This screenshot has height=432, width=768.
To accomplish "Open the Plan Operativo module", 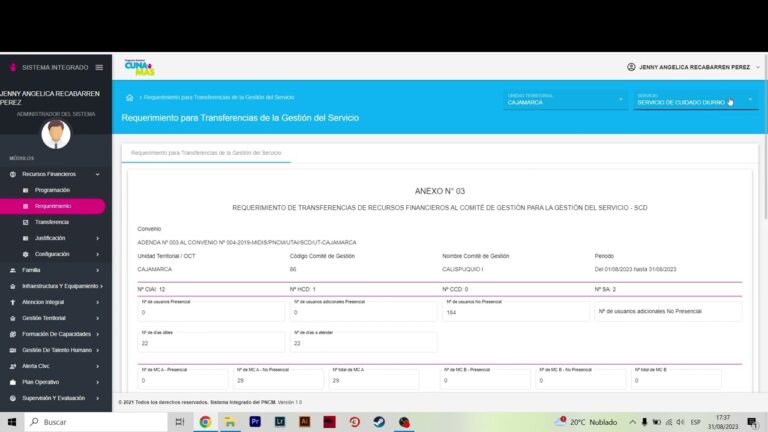I will coord(56,382).
